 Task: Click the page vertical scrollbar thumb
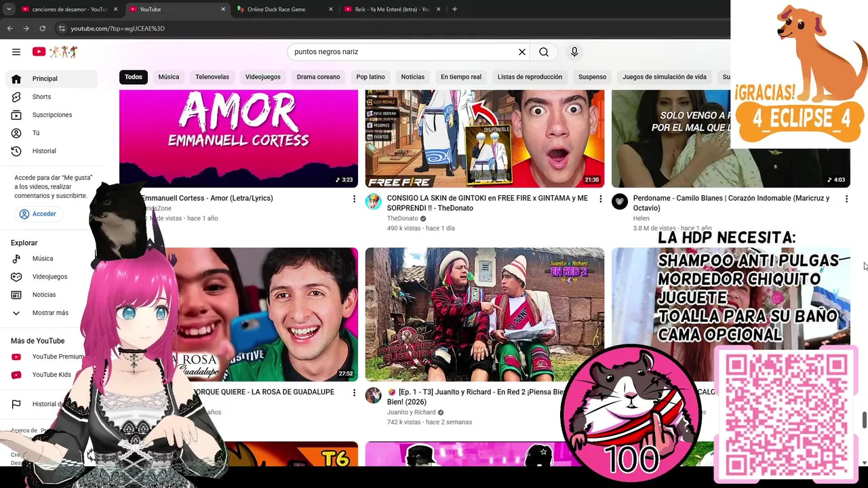864,420
